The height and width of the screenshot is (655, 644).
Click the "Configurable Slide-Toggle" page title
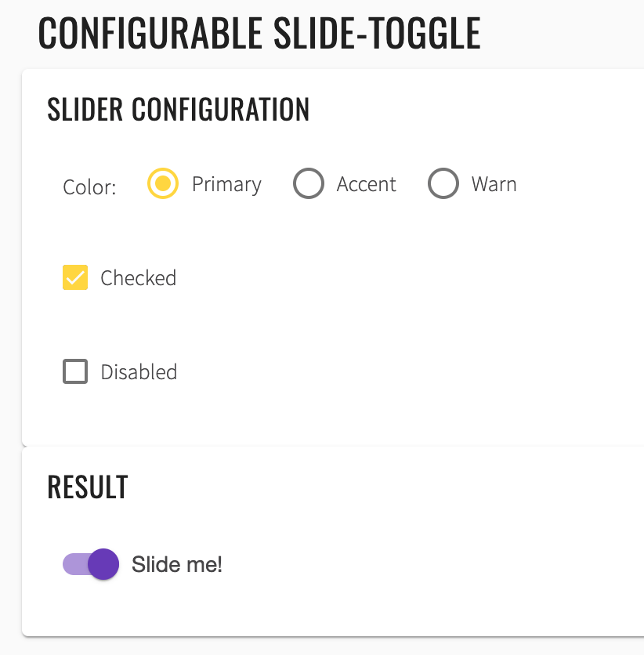(x=259, y=34)
